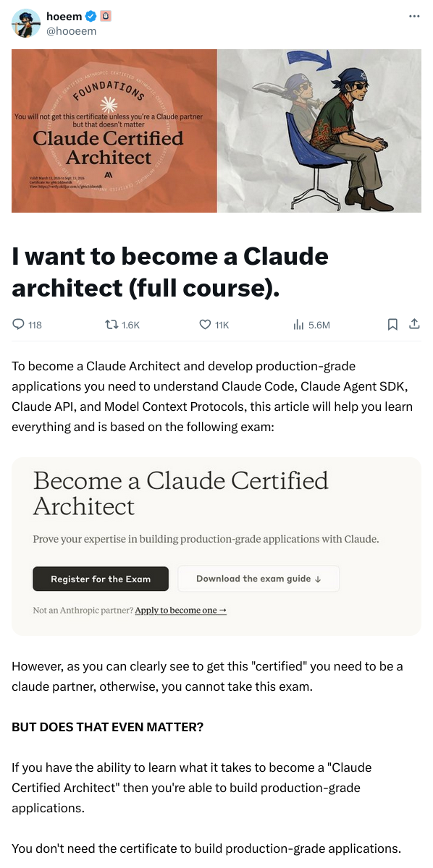This screenshot has width=433, height=868.
Task: Click the article headline about becoming a Claude architect
Action: tap(170, 272)
